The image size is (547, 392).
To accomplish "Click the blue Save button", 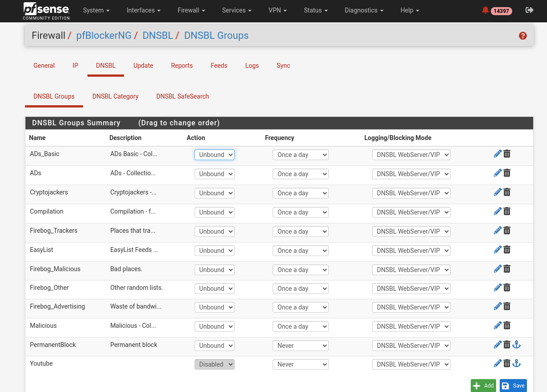I will click(513, 386).
